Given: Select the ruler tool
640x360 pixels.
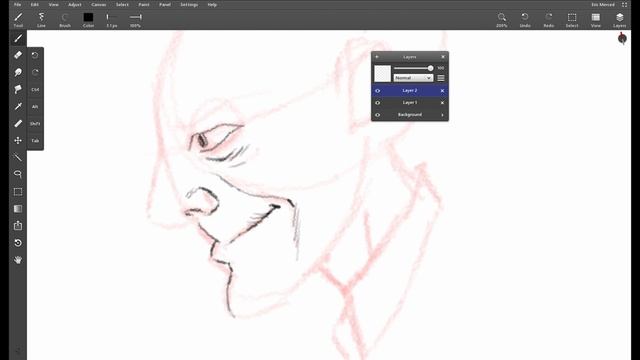Looking at the screenshot, I should tap(18, 123).
